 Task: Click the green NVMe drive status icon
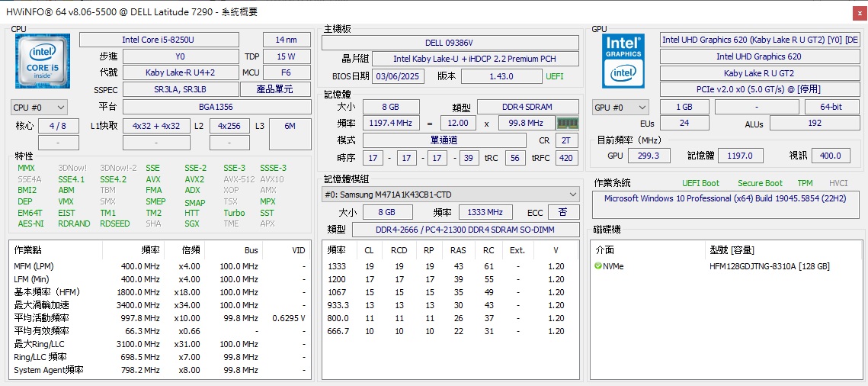(x=598, y=266)
